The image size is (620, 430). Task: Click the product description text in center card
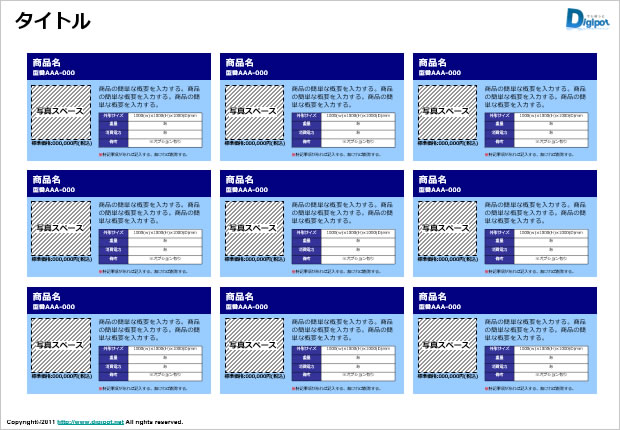[343, 212]
